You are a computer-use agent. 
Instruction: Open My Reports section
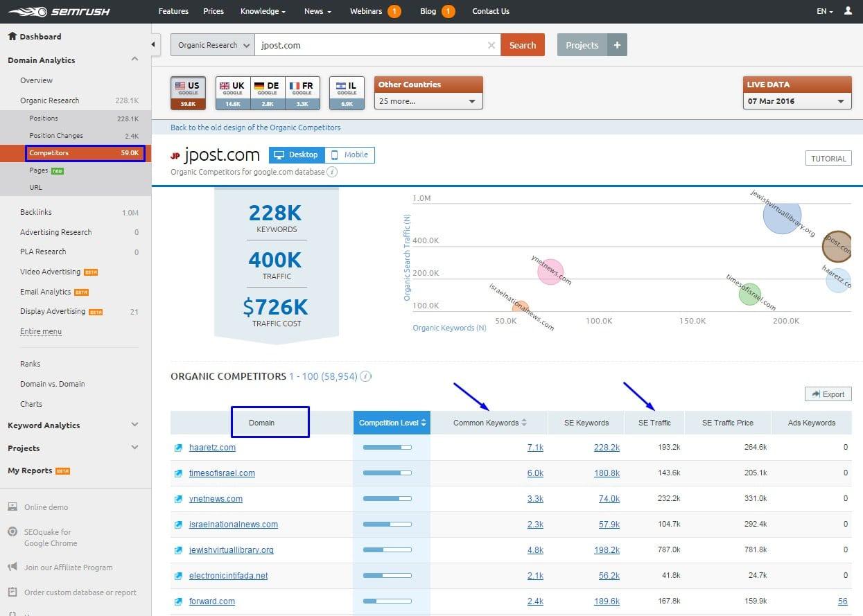[30, 470]
